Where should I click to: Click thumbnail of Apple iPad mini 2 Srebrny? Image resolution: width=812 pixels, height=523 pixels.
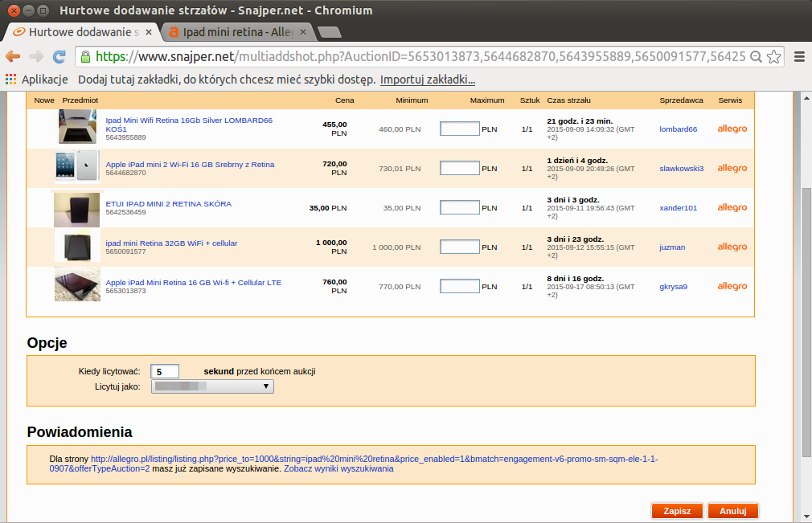(x=77, y=167)
